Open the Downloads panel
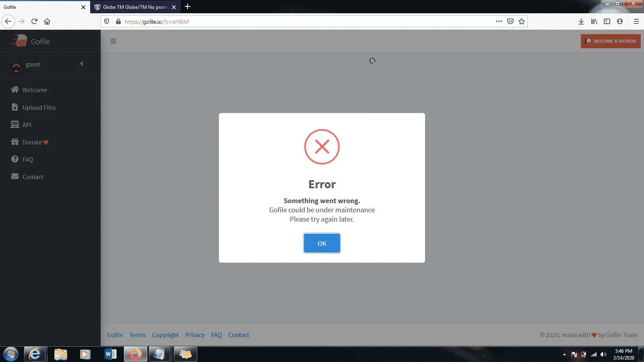644x362 pixels. click(581, 21)
